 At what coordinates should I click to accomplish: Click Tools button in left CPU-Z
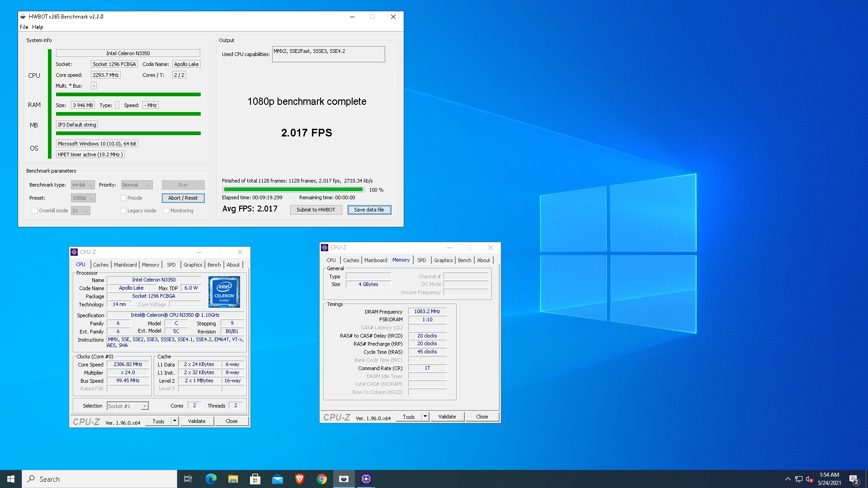tap(158, 421)
